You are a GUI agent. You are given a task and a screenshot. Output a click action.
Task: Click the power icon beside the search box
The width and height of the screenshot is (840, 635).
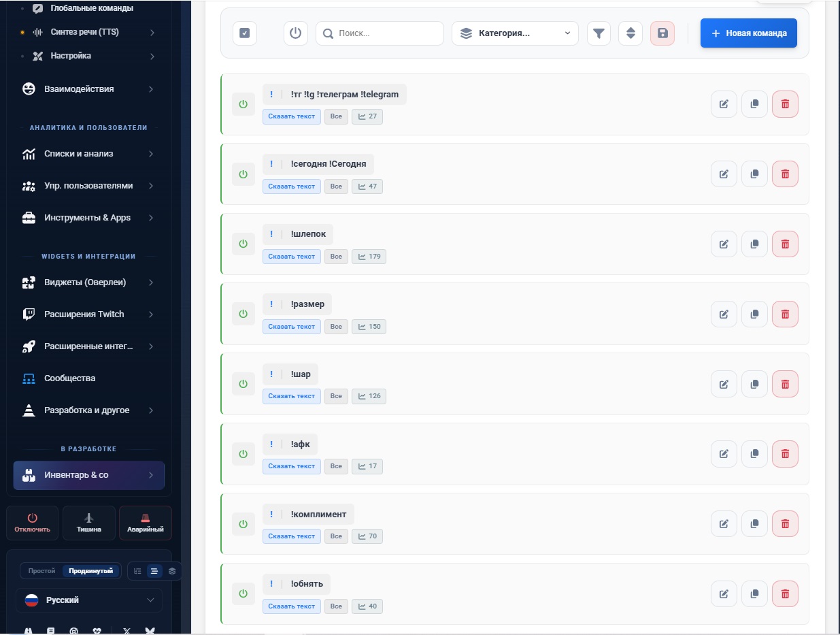click(x=296, y=33)
